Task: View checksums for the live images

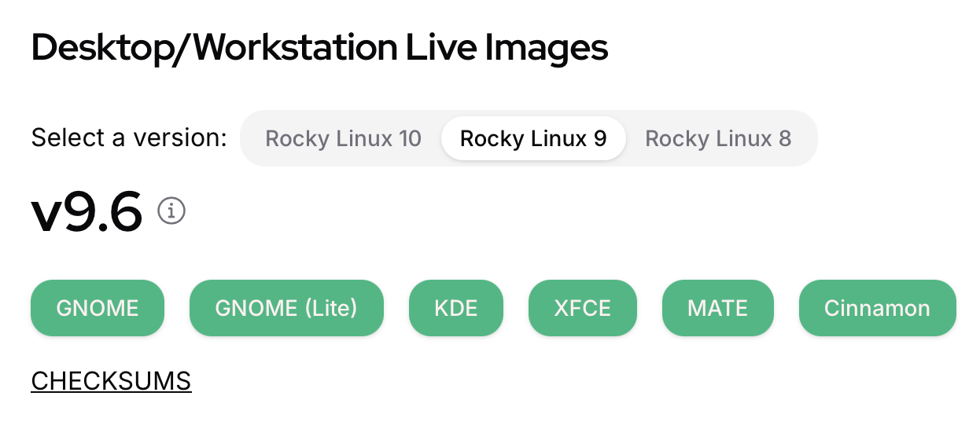Action: 111,381
